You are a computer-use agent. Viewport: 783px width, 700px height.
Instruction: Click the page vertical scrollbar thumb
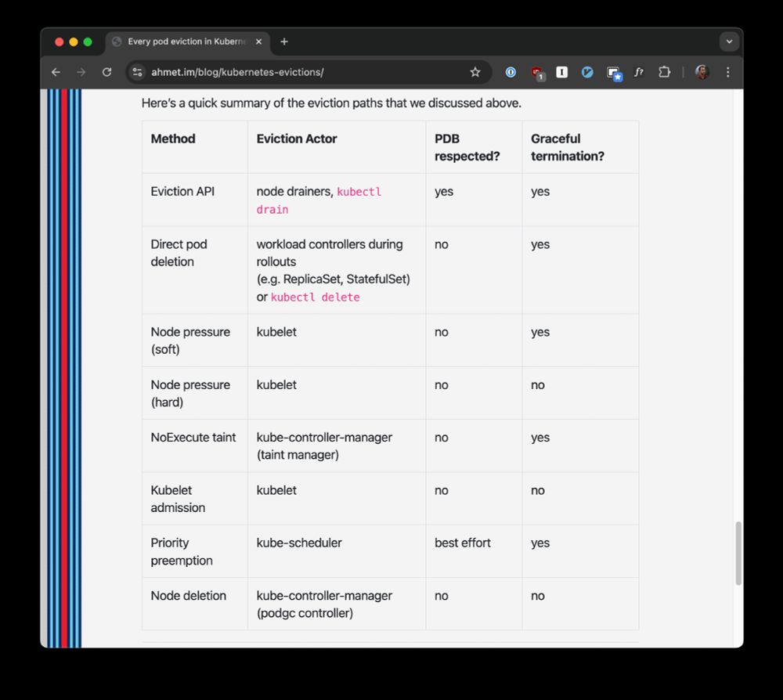[x=738, y=554]
